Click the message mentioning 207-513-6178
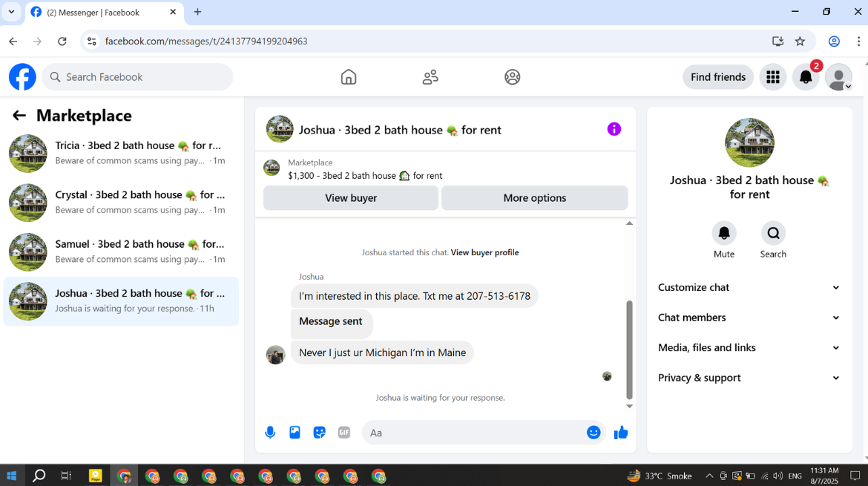The width and height of the screenshot is (868, 486). (x=415, y=296)
